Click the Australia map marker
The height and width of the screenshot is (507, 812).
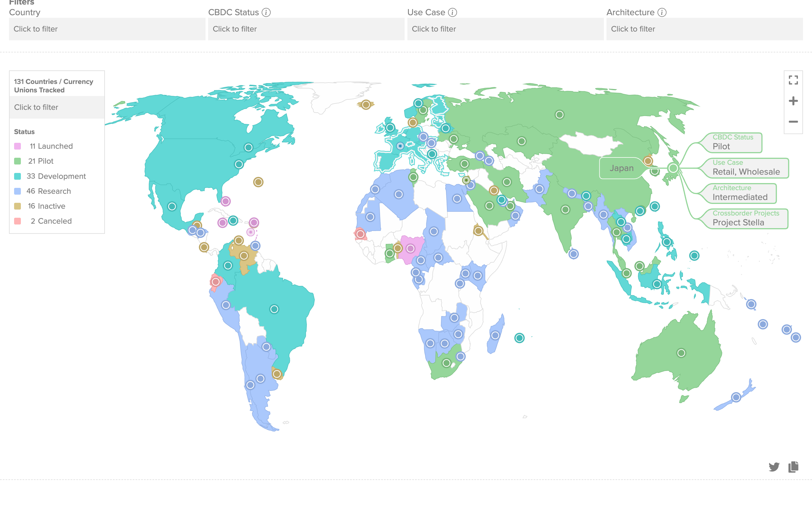681,353
